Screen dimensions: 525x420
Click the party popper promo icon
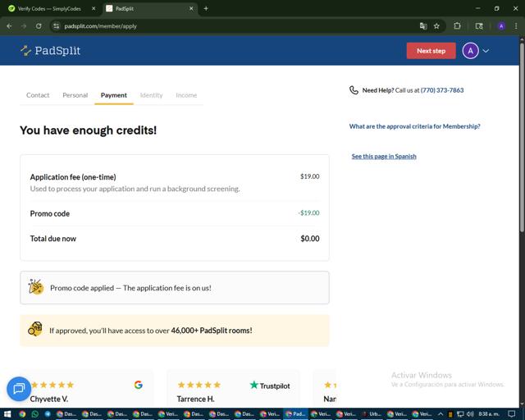click(x=36, y=287)
